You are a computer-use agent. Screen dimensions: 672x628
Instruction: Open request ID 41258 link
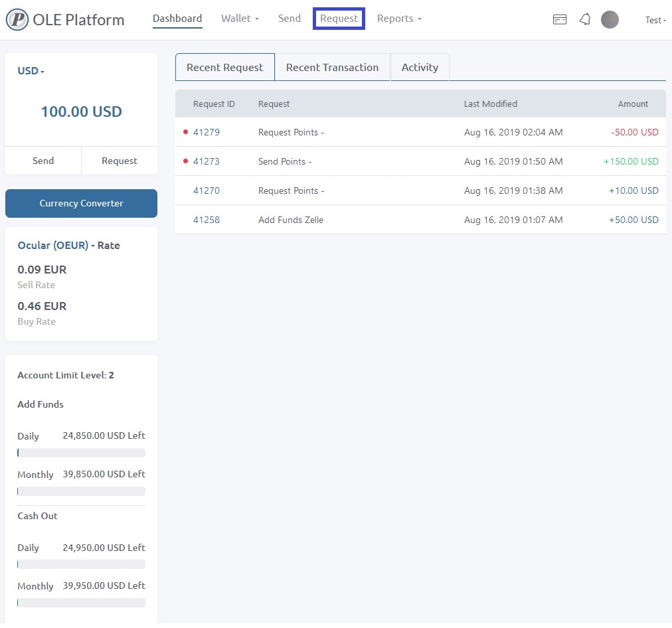pyautogui.click(x=206, y=220)
